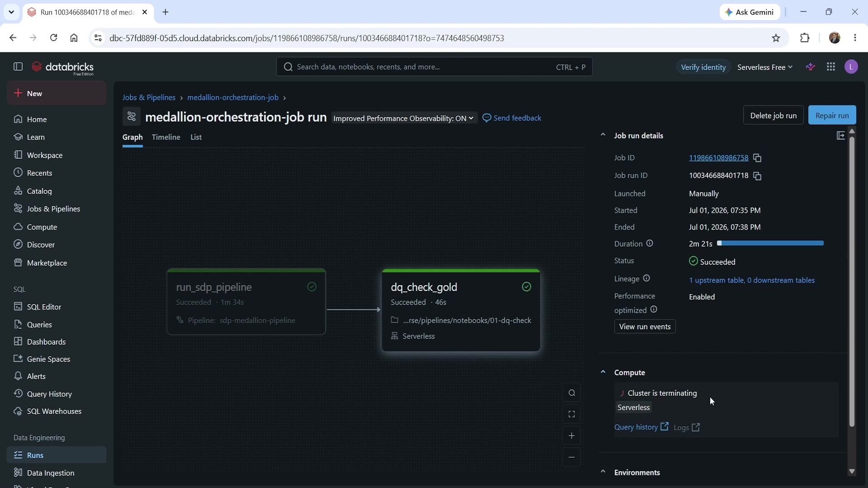
Task: Navigate to Jobs & Pipelines sidebar item
Action: [57, 209]
